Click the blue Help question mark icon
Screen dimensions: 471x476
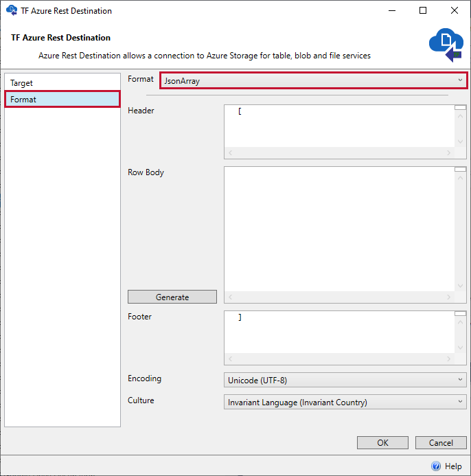[x=436, y=466]
